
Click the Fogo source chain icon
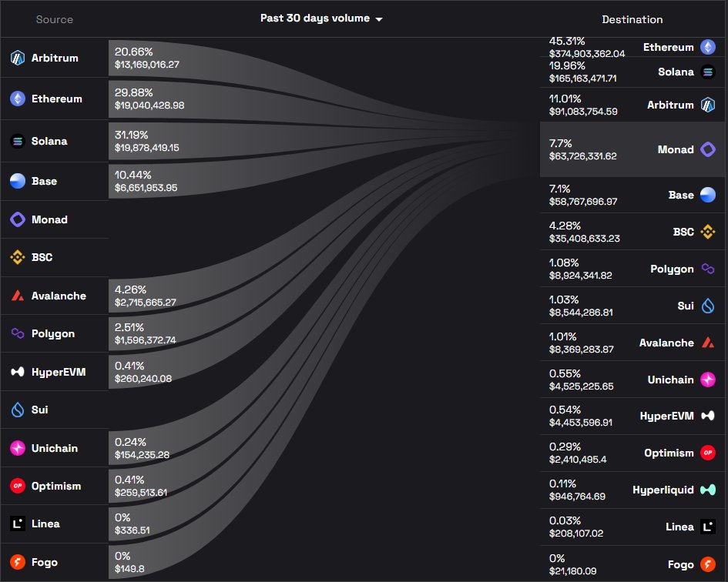(x=18, y=562)
